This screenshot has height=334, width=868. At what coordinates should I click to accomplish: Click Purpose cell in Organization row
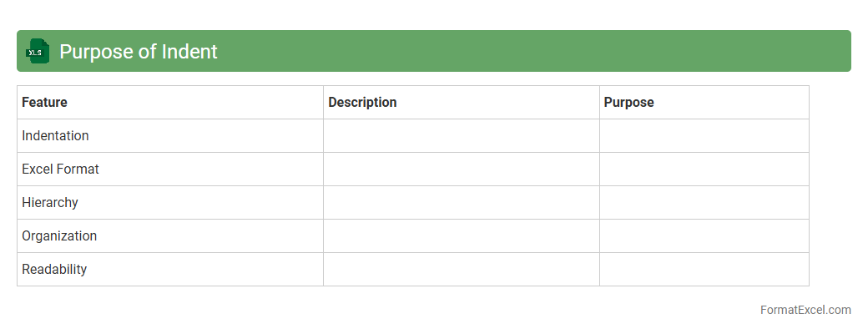[704, 235]
